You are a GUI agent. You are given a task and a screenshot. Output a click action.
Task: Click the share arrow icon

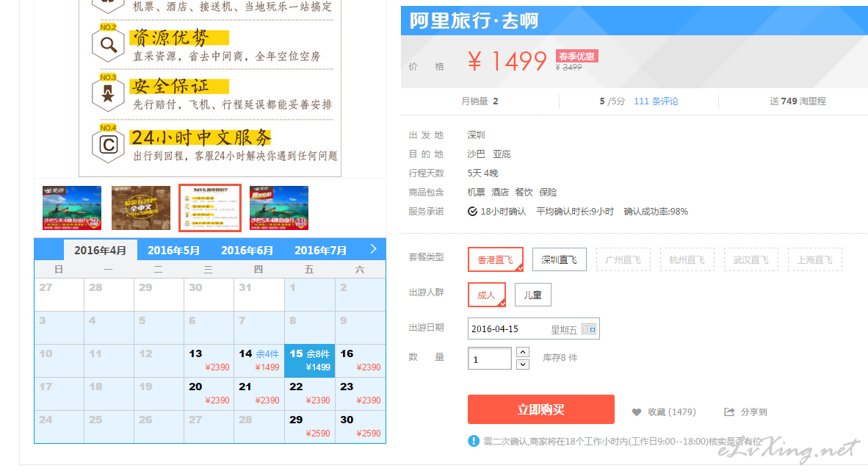click(x=729, y=412)
